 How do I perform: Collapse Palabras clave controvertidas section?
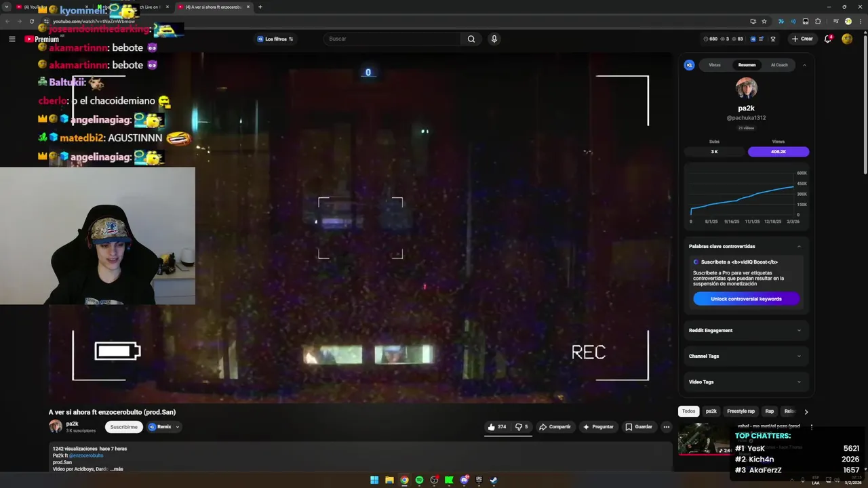click(799, 246)
